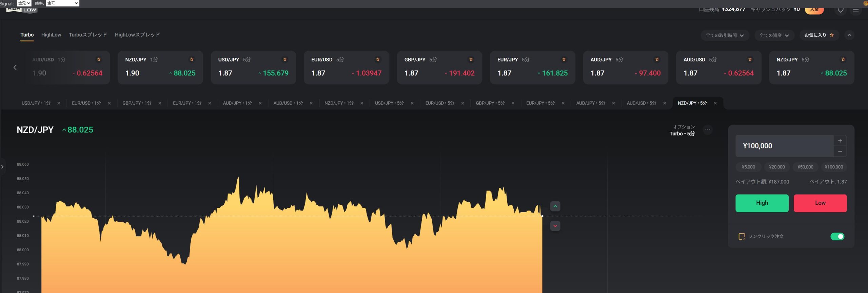Image resolution: width=868 pixels, height=293 pixels.
Task: Click the green up-arrow chart marker
Action: pyautogui.click(x=555, y=206)
